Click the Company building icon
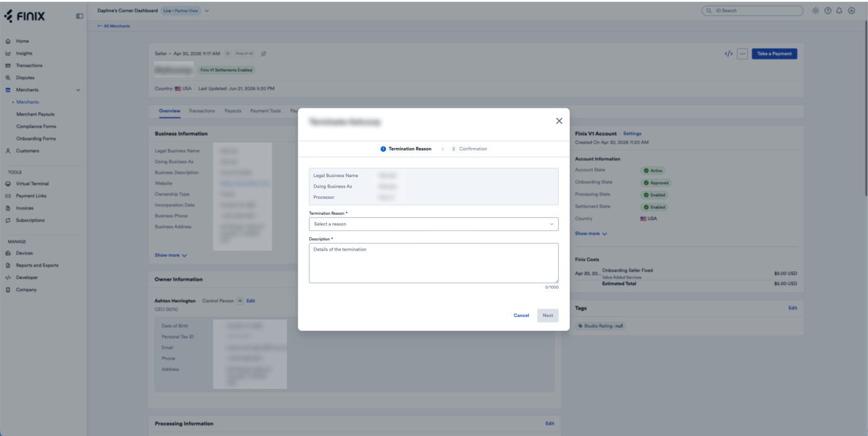The height and width of the screenshot is (436, 868). 8,290
